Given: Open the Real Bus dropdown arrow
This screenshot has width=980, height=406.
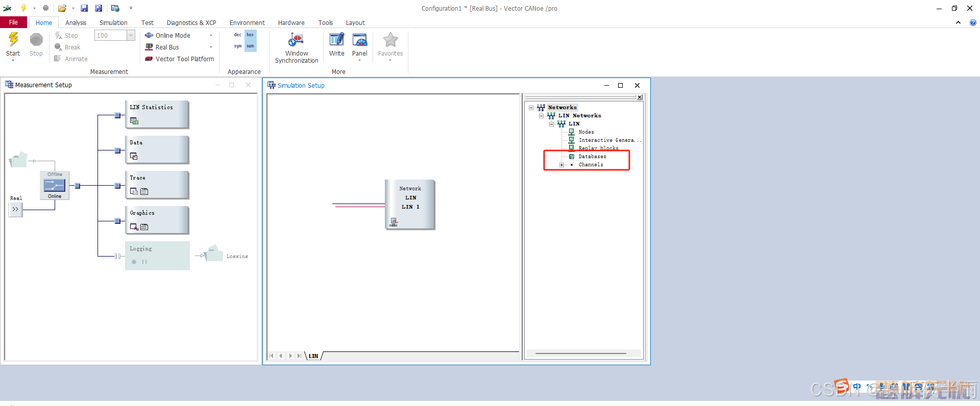Looking at the screenshot, I should pos(211,47).
